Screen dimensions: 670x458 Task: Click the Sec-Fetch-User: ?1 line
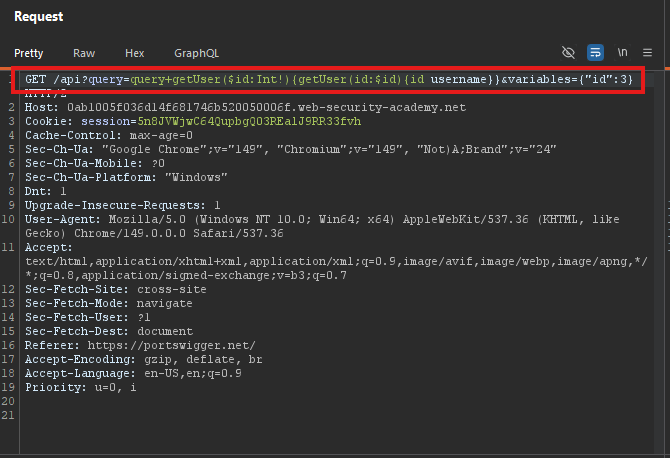pyautogui.click(x=88, y=317)
